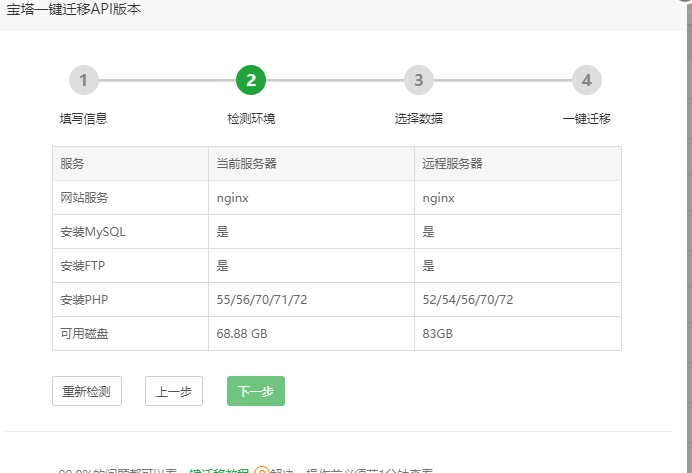
Task: Click nginx under 远程服务器 column
Action: [439, 198]
